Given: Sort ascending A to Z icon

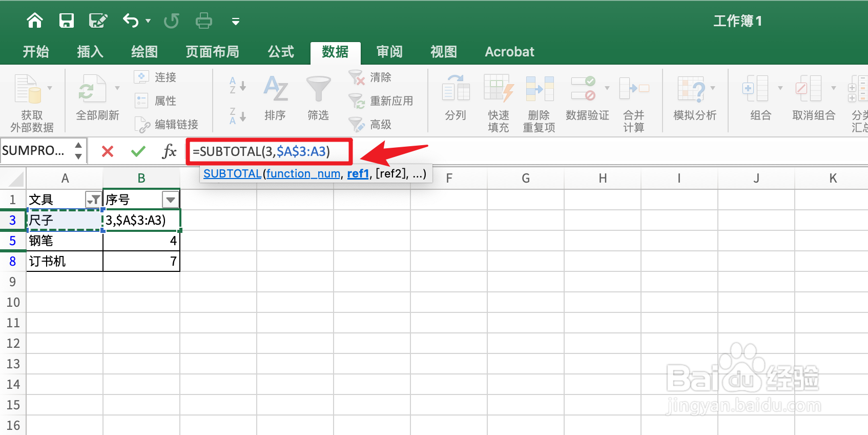Looking at the screenshot, I should click(x=238, y=85).
